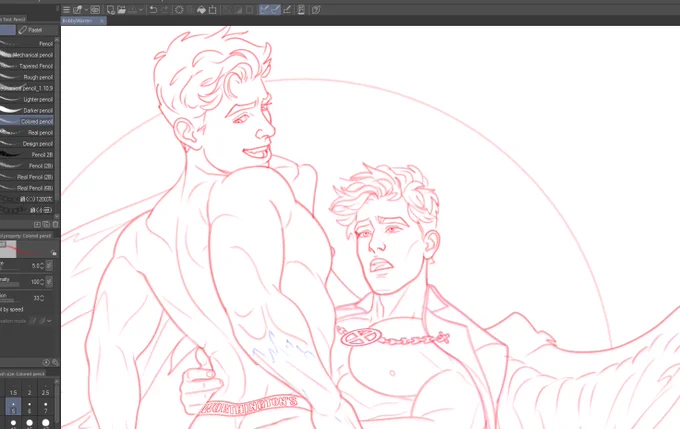Screen dimensions: 680x429
Task: Open Sub Tool Detail wrench icon
Action: point(55,362)
